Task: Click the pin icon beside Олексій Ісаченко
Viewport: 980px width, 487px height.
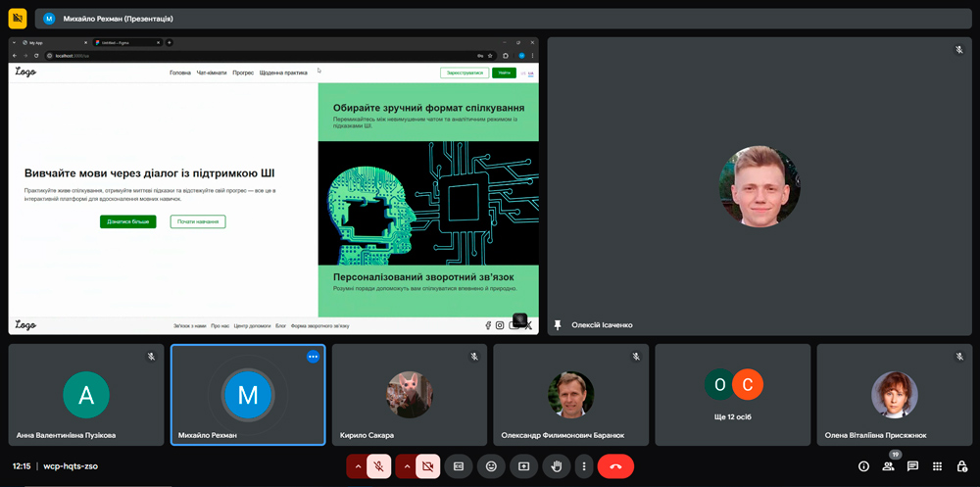Action: (x=559, y=324)
